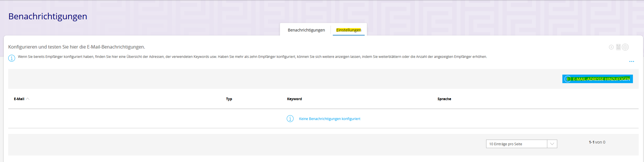Expand the three-dot info text toggle
This screenshot has width=644, height=162.
point(632,61)
